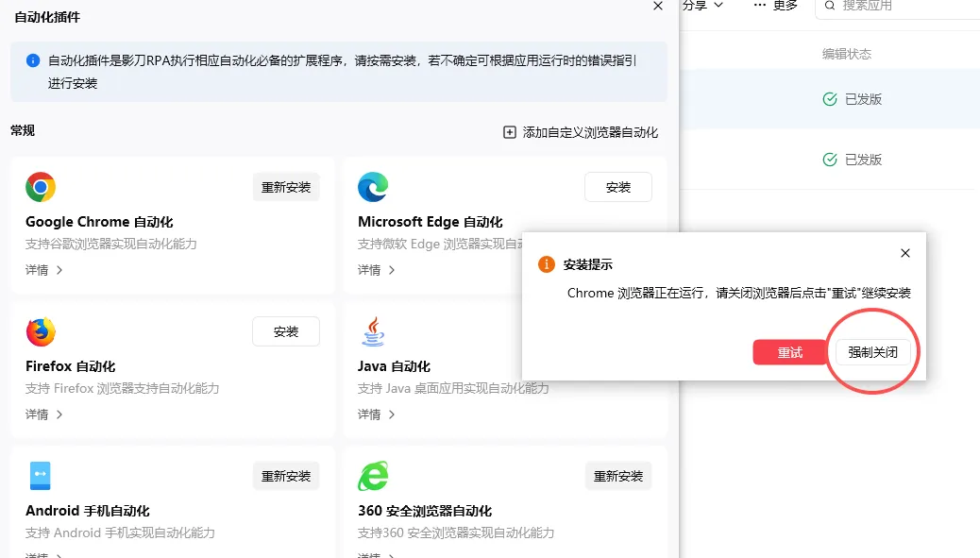This screenshot has width=980, height=558.
Task: Open 添加自定义浏览器自动化 link
Action: click(x=581, y=132)
